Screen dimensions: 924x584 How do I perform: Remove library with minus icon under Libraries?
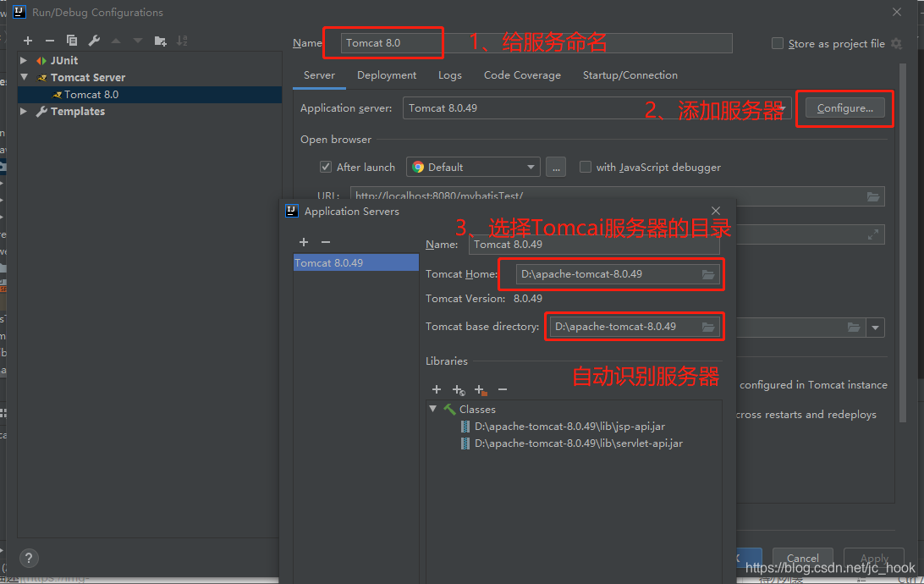502,389
